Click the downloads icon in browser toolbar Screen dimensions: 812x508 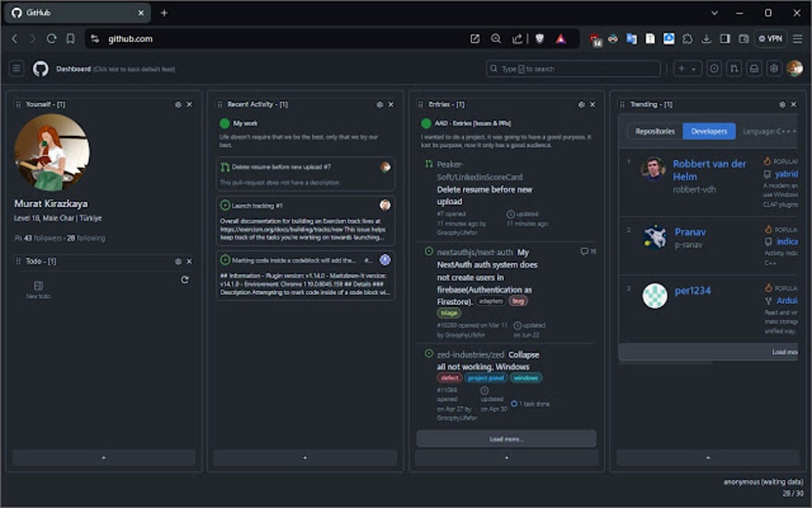[705, 38]
